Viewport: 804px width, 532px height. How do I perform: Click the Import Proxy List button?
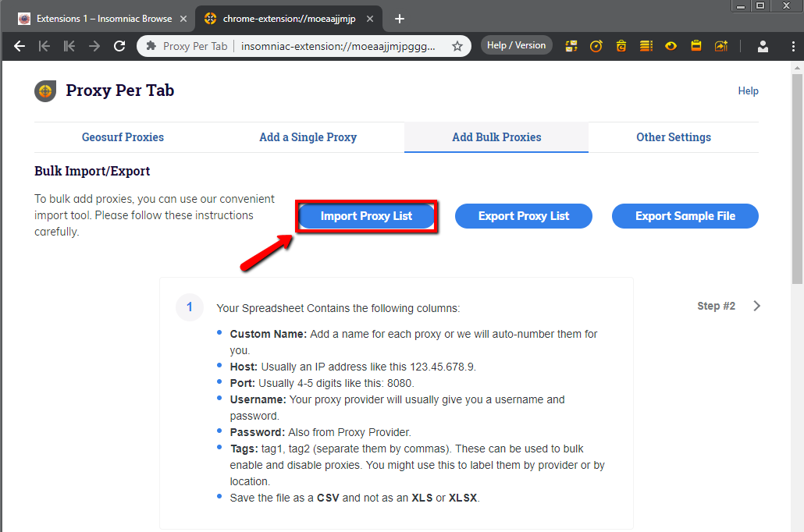[366, 216]
